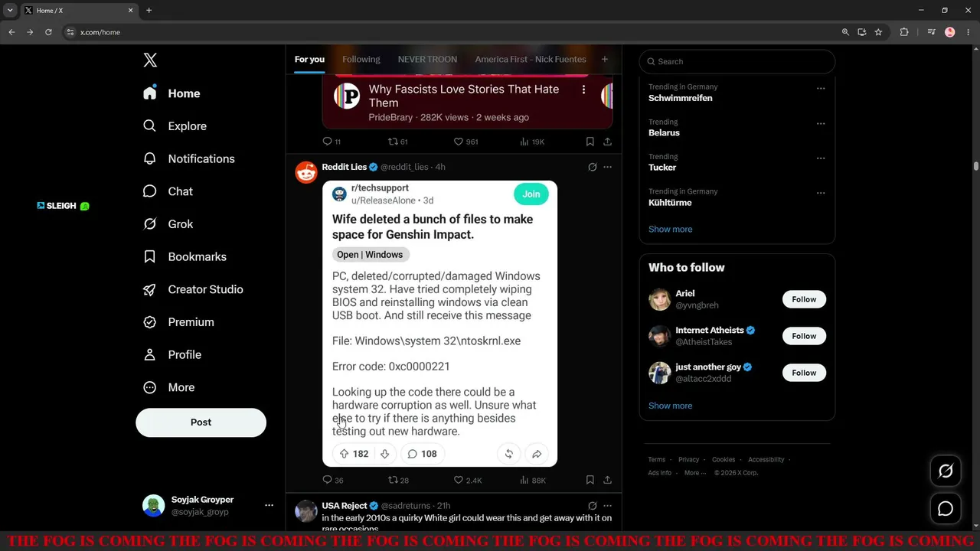
Task: View analytics of Reddit Lies post (88K)
Action: point(532,481)
